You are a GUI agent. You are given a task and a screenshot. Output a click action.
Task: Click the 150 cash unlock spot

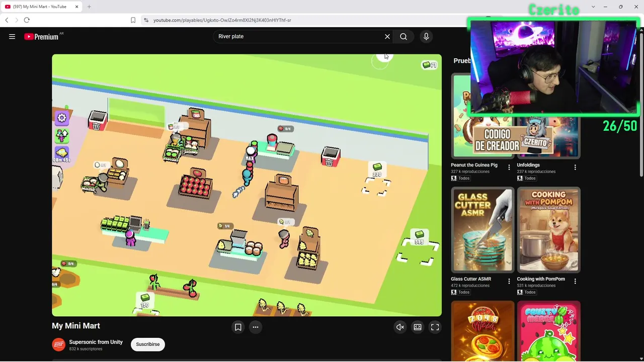tap(145, 303)
